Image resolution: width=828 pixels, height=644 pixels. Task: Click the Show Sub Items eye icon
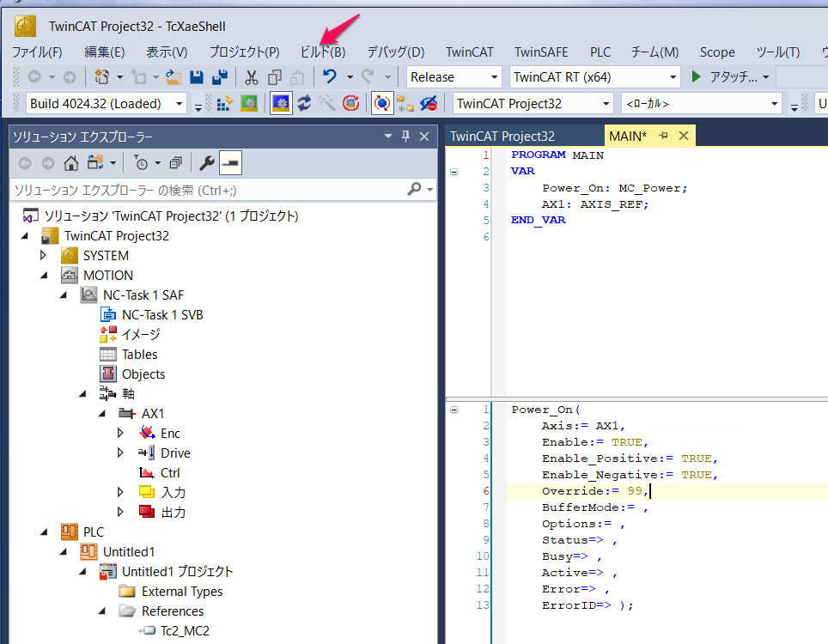429,103
